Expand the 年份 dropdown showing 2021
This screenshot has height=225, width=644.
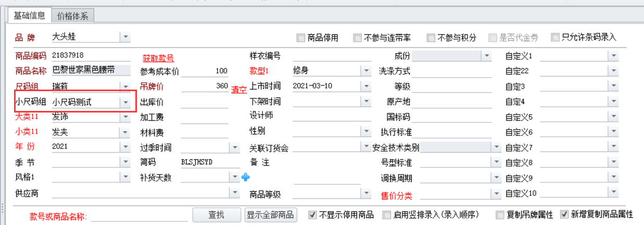point(125,147)
